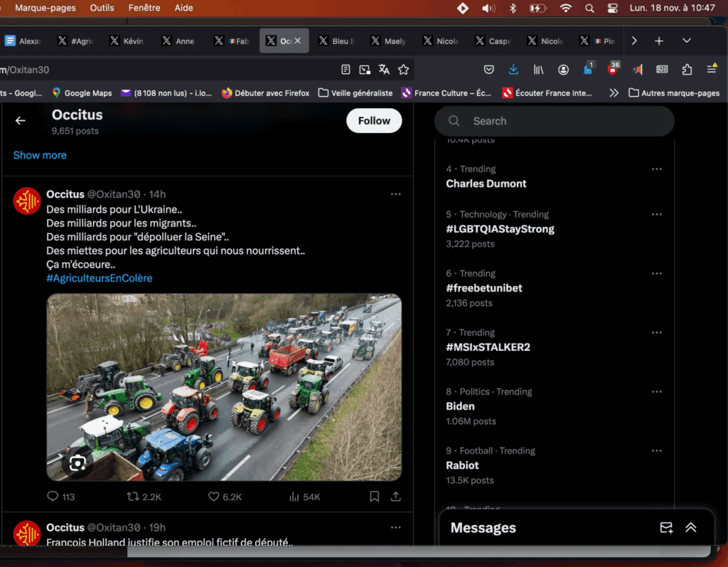Share the farmers post via share icon

[396, 497]
